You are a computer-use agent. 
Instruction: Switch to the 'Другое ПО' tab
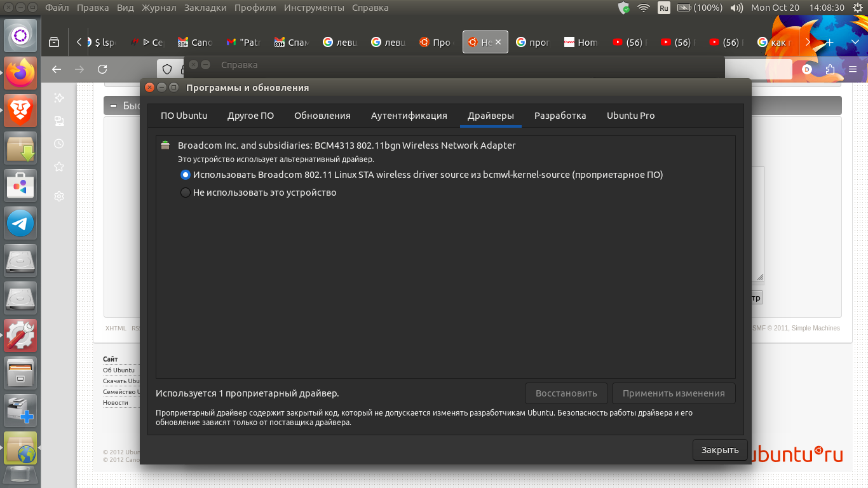tap(250, 116)
